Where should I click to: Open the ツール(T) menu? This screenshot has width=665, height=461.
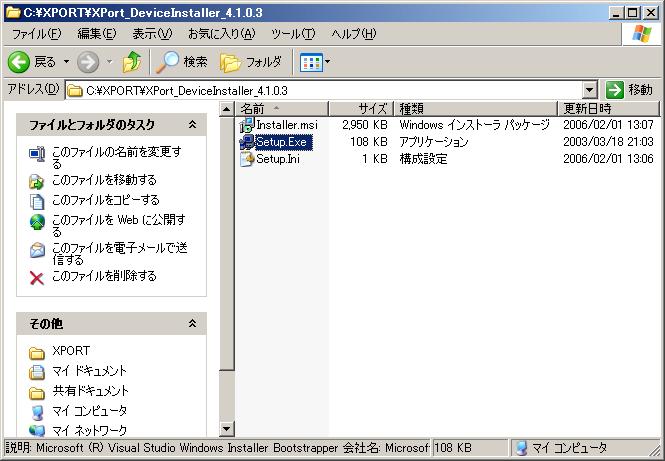point(293,34)
